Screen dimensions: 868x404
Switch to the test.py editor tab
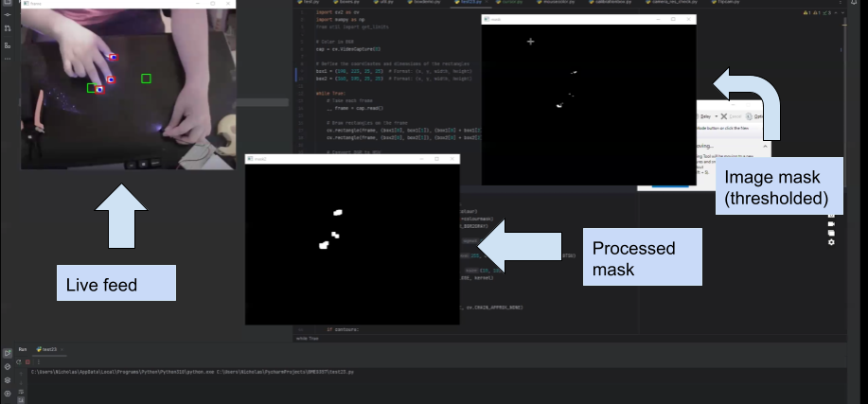coord(310,2)
